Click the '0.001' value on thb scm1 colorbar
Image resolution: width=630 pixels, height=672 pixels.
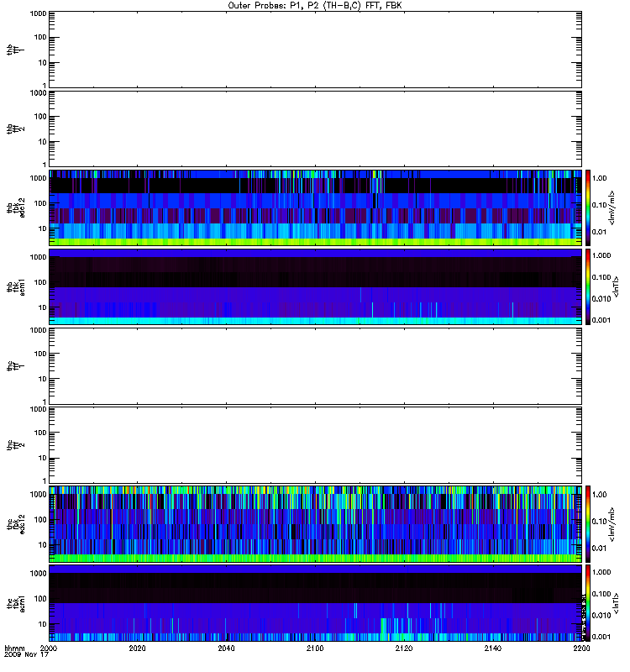(x=601, y=320)
